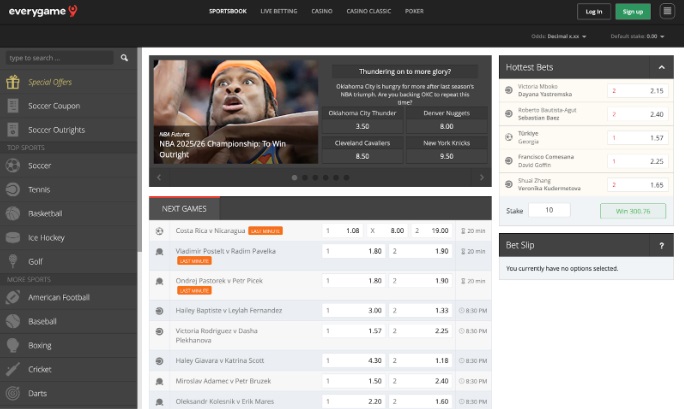Open Bet Slip help question mark
This screenshot has width=686, height=409.
point(661,245)
